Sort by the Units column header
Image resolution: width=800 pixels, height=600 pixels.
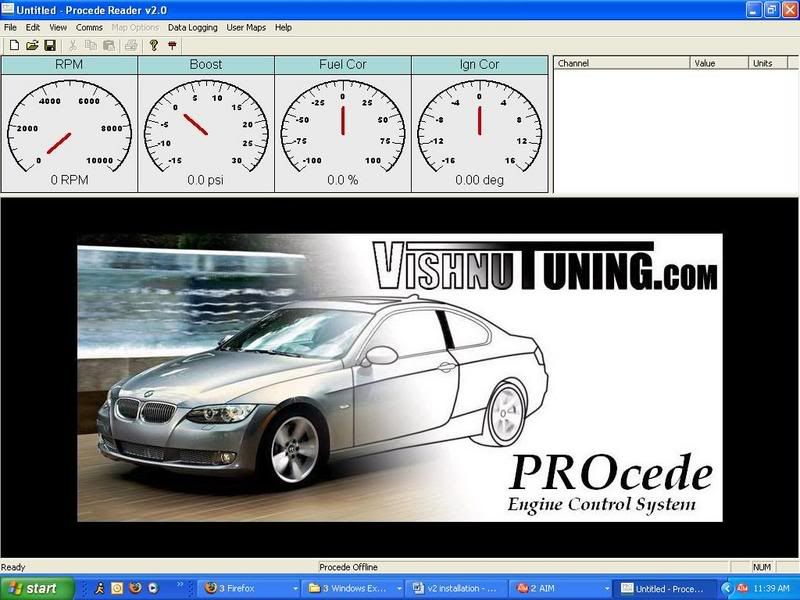(768, 63)
